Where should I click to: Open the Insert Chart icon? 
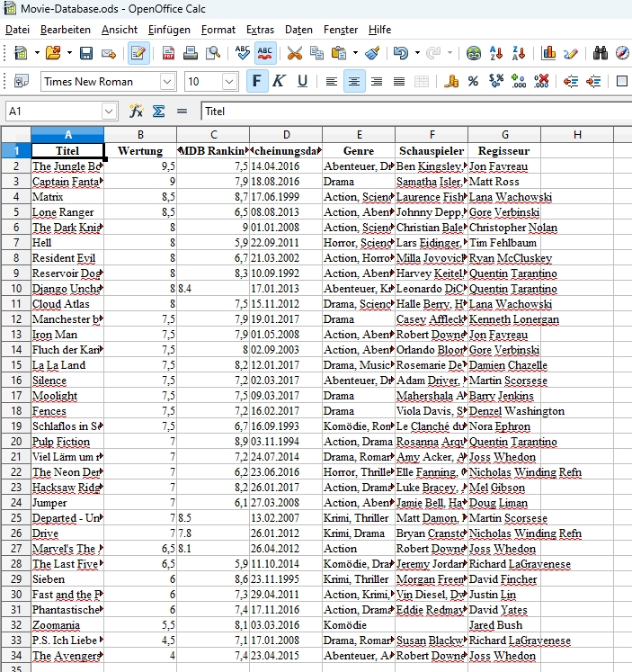[548, 53]
